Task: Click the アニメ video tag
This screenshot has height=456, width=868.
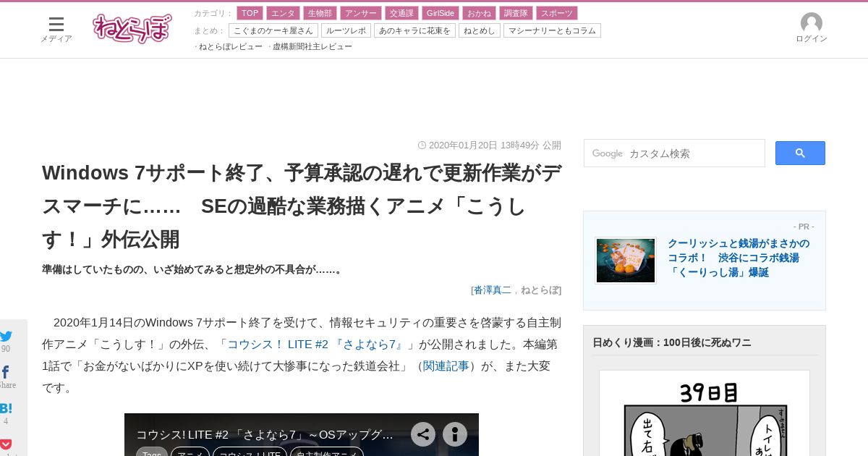Action: [190, 453]
